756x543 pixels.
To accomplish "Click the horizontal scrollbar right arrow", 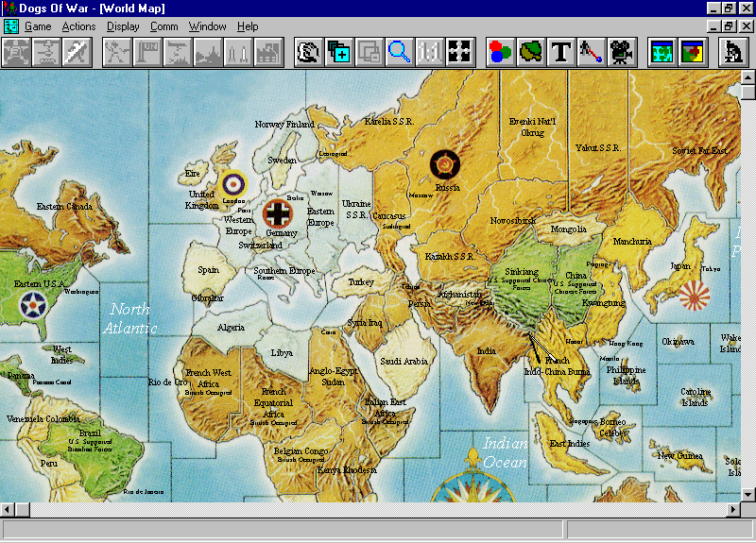I will click(733, 509).
